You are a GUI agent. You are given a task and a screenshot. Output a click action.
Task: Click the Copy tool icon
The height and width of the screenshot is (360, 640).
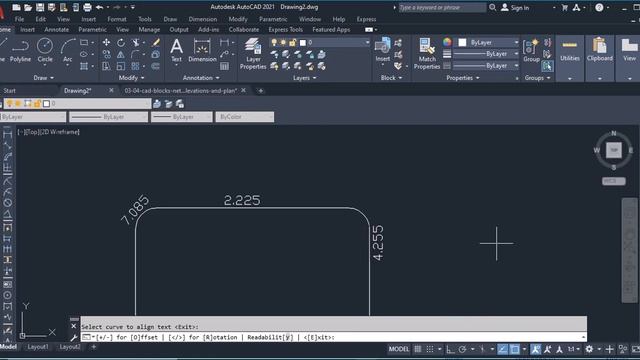[106, 54]
